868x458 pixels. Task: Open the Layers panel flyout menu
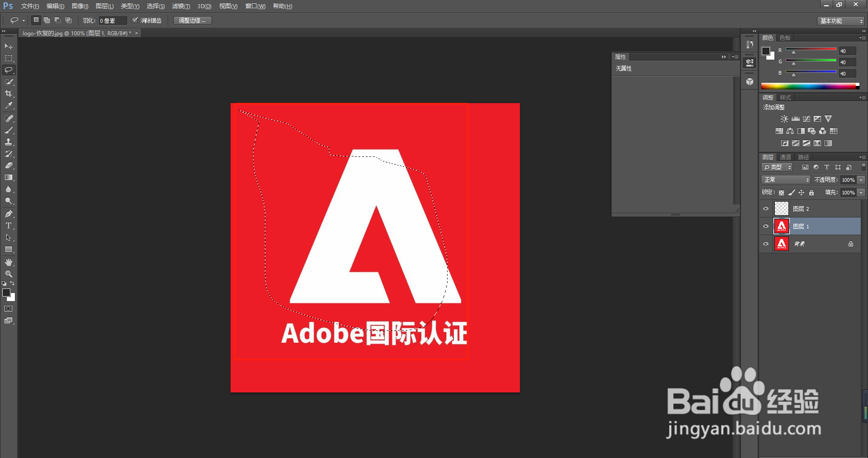863,157
